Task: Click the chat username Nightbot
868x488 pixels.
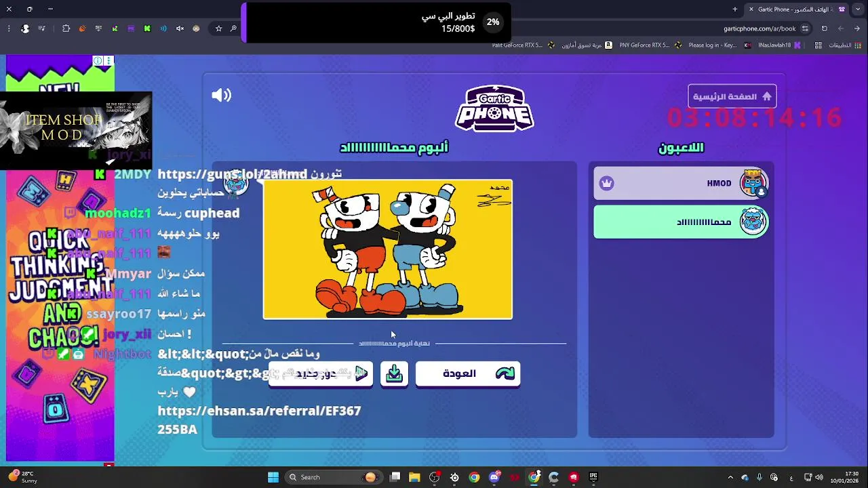Action: click(122, 354)
